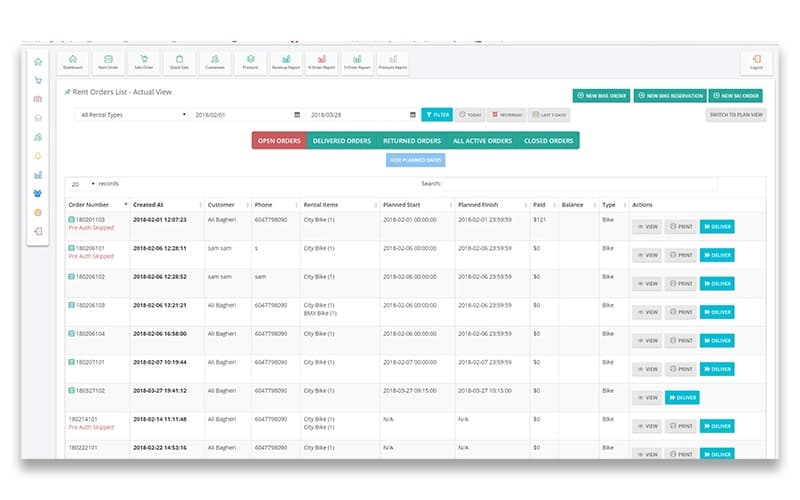Viewport: 800px width, 500px height.
Task: Sort table by Planned Finish column
Action: tap(492, 205)
